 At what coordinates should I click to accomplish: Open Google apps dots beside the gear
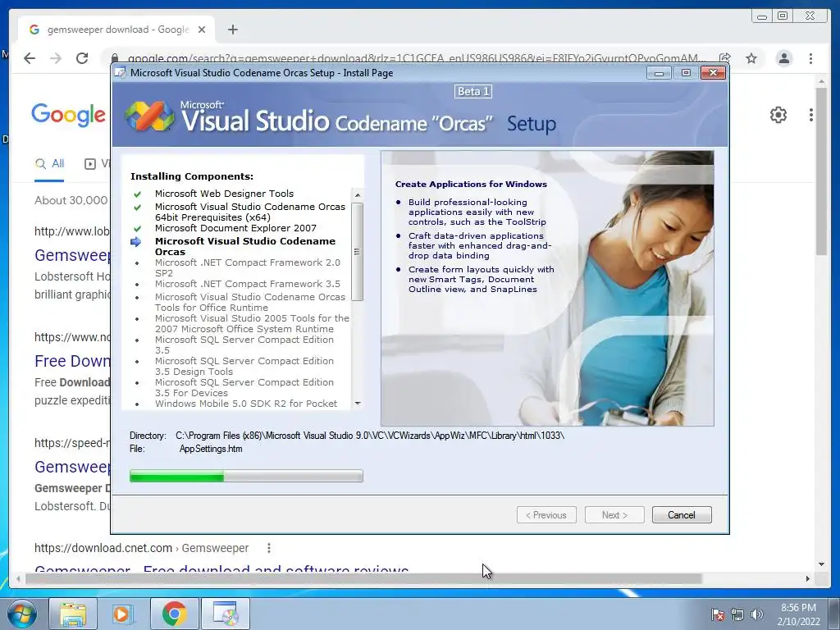point(811,115)
